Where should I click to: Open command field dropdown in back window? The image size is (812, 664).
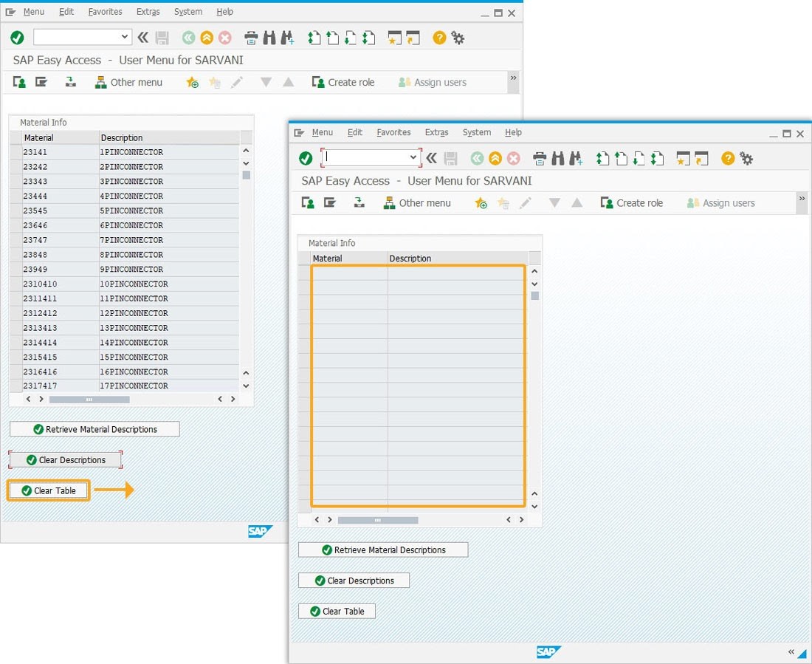124,37
